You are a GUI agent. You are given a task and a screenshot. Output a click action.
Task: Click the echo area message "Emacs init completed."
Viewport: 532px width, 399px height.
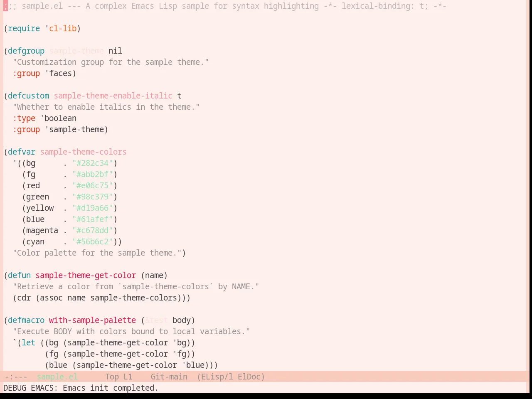click(111, 388)
